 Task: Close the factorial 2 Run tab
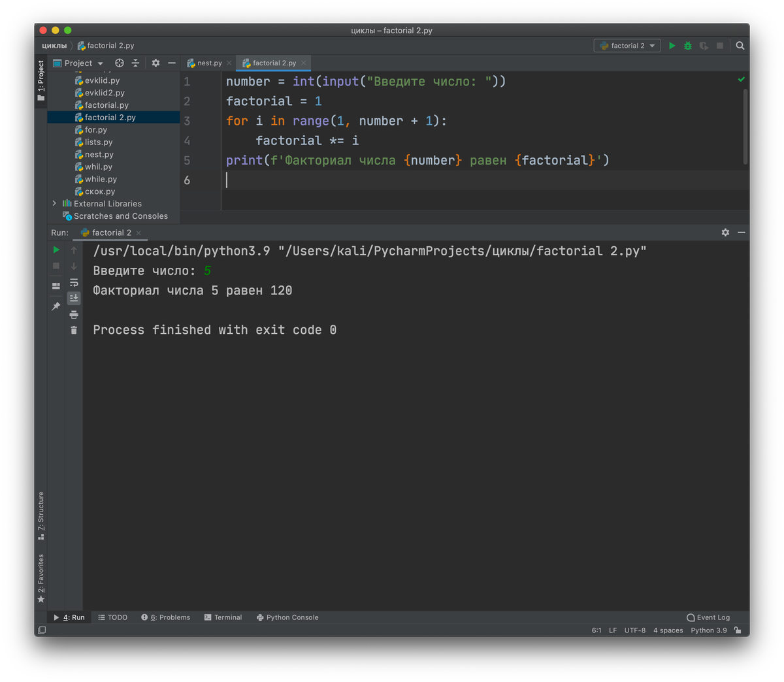139,233
